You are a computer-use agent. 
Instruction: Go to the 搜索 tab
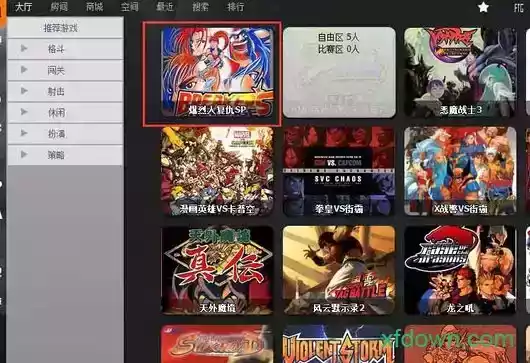[200, 7]
